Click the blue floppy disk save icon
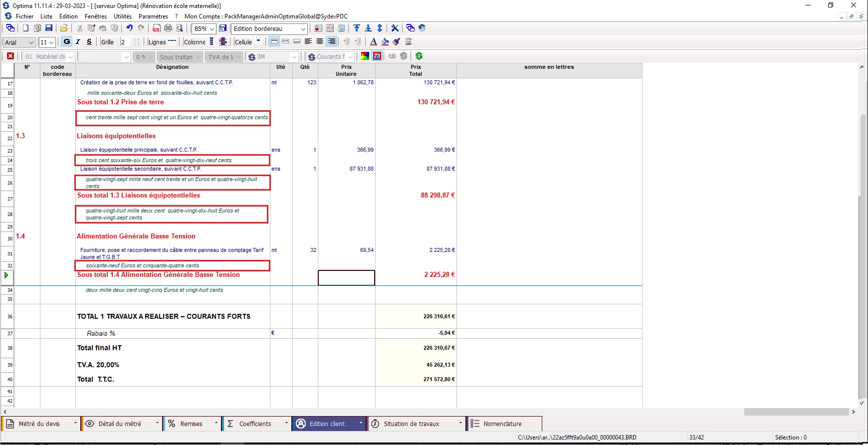Screen dimensions: 868x445 pos(49,28)
